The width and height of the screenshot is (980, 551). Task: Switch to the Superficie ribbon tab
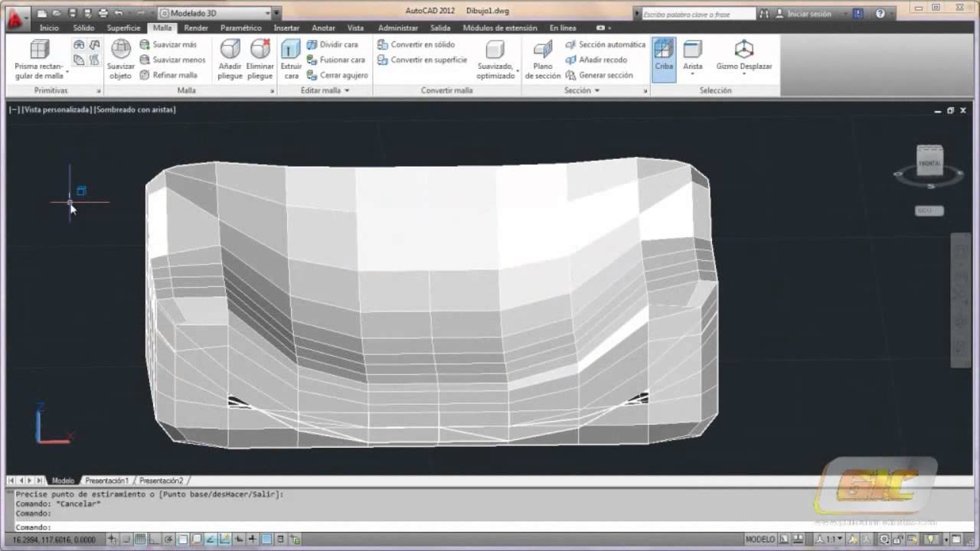[123, 28]
